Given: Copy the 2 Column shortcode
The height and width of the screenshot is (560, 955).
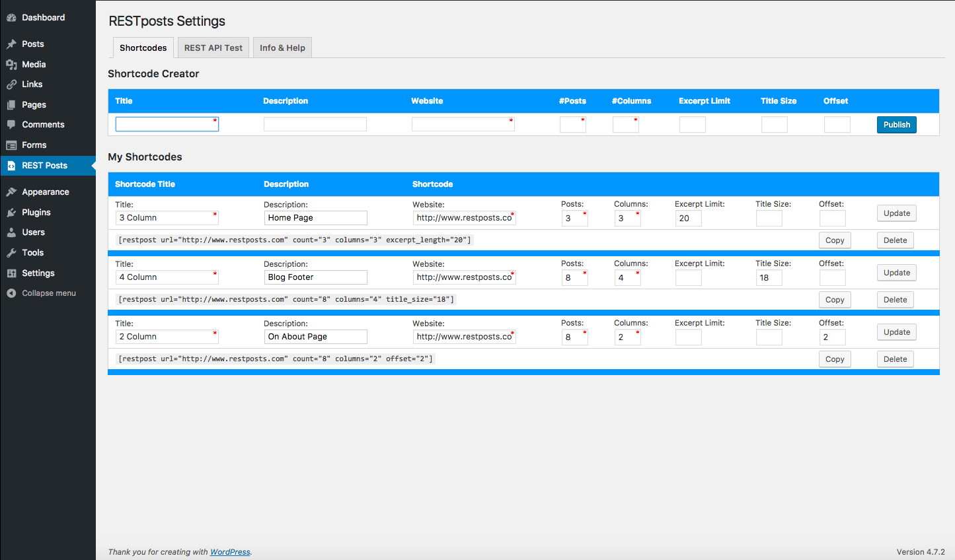Looking at the screenshot, I should (835, 359).
